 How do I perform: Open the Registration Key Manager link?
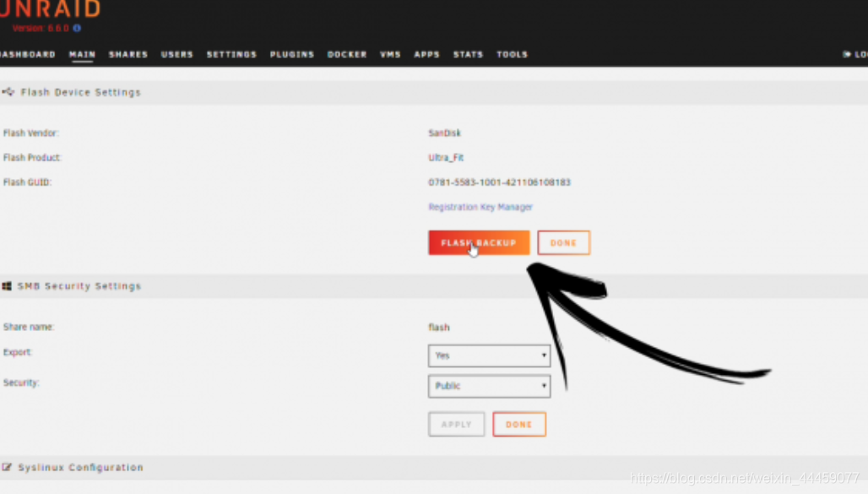click(x=480, y=207)
